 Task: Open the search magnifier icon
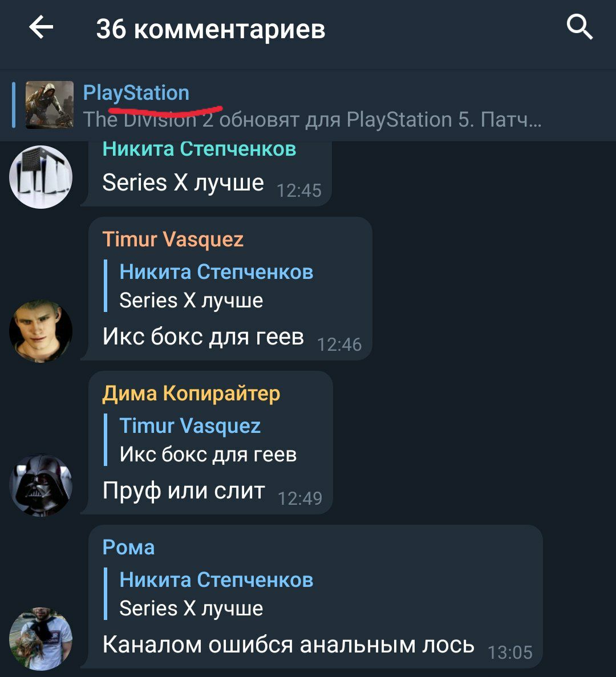(579, 27)
